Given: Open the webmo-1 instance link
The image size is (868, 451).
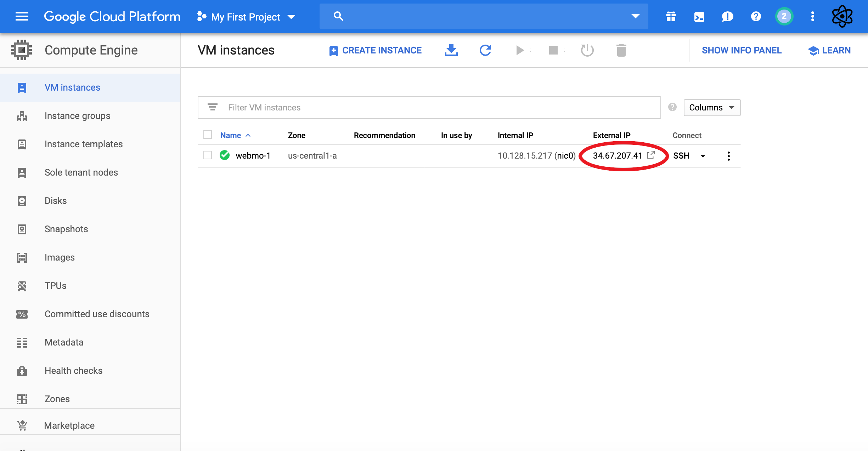Looking at the screenshot, I should tap(253, 155).
